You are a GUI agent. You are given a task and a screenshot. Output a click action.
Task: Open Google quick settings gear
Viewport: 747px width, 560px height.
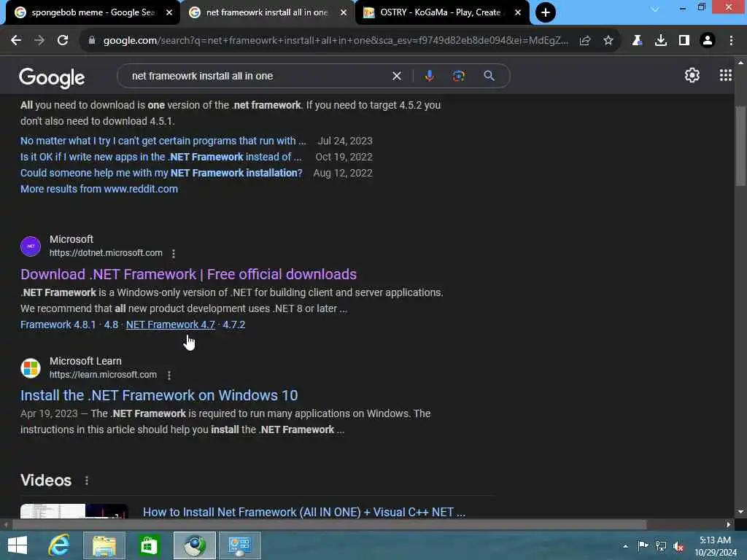[692, 75]
